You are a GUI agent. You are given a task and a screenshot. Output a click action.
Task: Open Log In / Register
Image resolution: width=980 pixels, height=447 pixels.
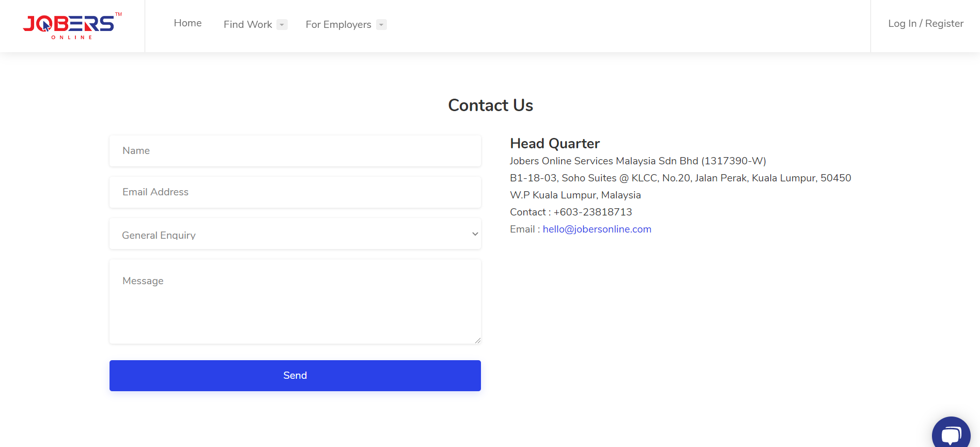tap(925, 24)
